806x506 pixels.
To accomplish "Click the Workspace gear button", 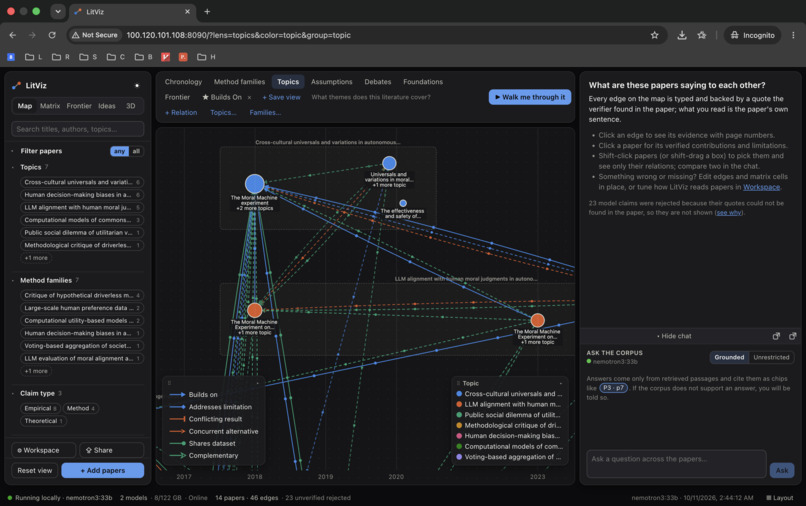I will (x=43, y=450).
